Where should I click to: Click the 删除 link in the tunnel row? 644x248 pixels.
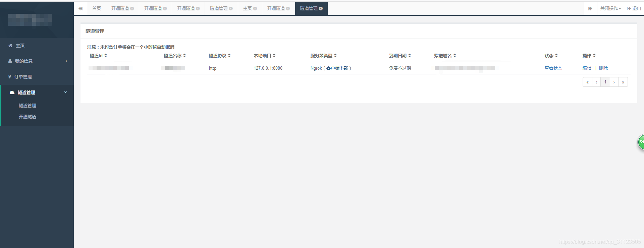coord(603,68)
